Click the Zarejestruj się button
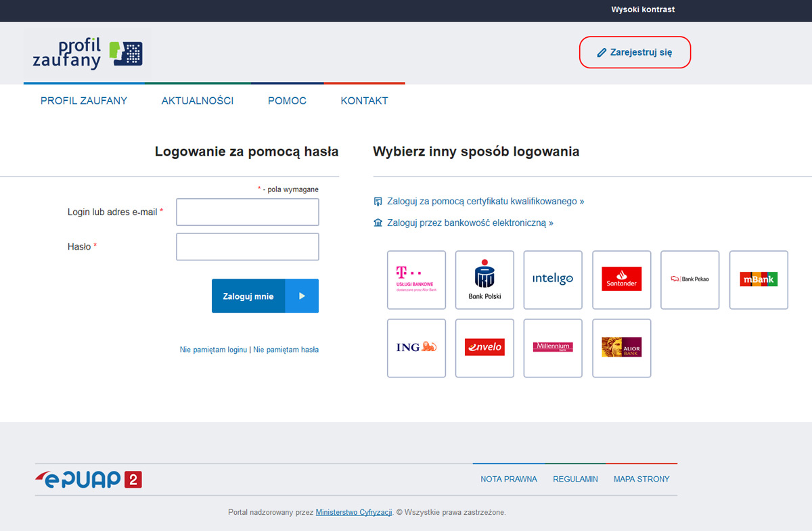The image size is (812, 531). point(635,52)
